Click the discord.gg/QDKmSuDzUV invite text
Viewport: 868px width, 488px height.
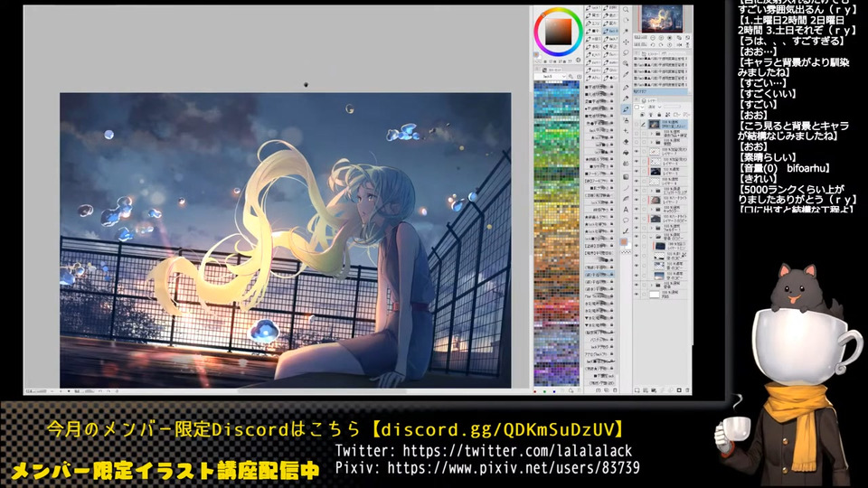click(x=497, y=429)
